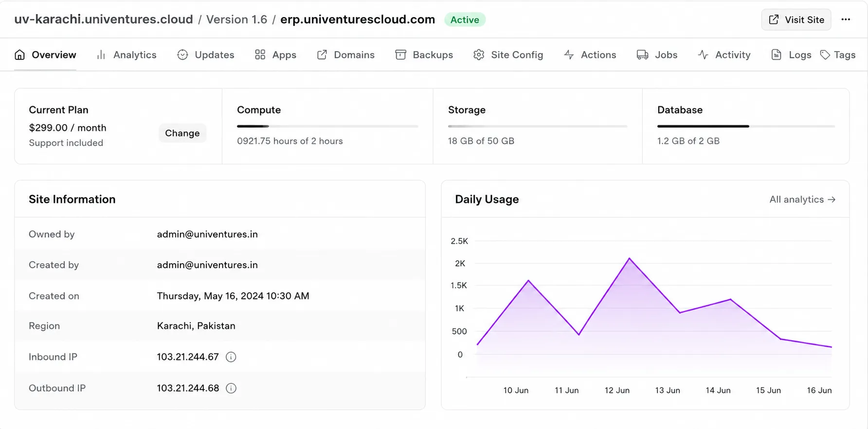Click the 10 Jun axis label
Image resolution: width=868 pixels, height=429 pixels.
click(516, 391)
